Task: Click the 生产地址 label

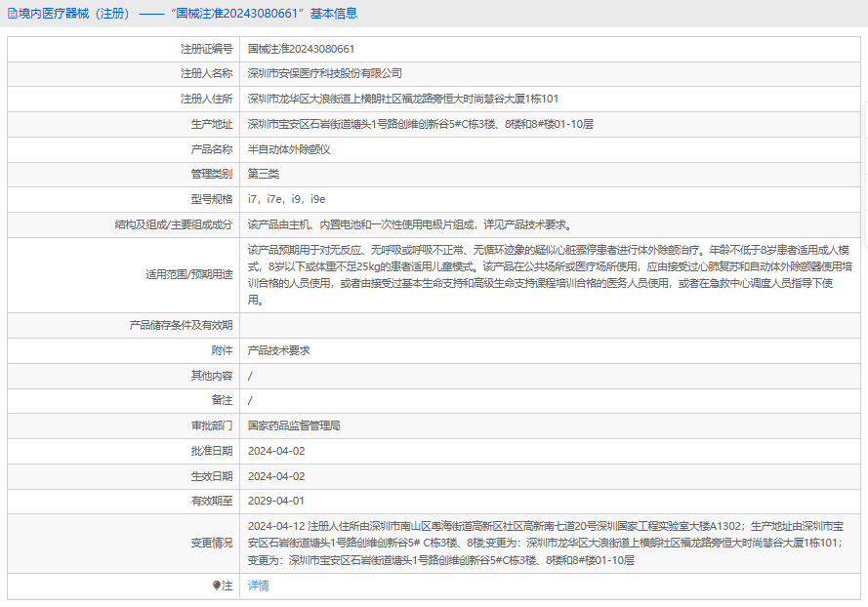Action: (x=212, y=124)
